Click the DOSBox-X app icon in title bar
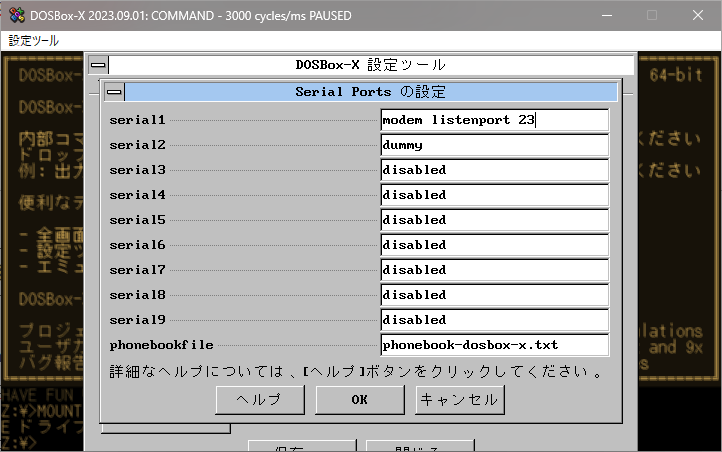The height and width of the screenshot is (452, 722). tap(17, 15)
